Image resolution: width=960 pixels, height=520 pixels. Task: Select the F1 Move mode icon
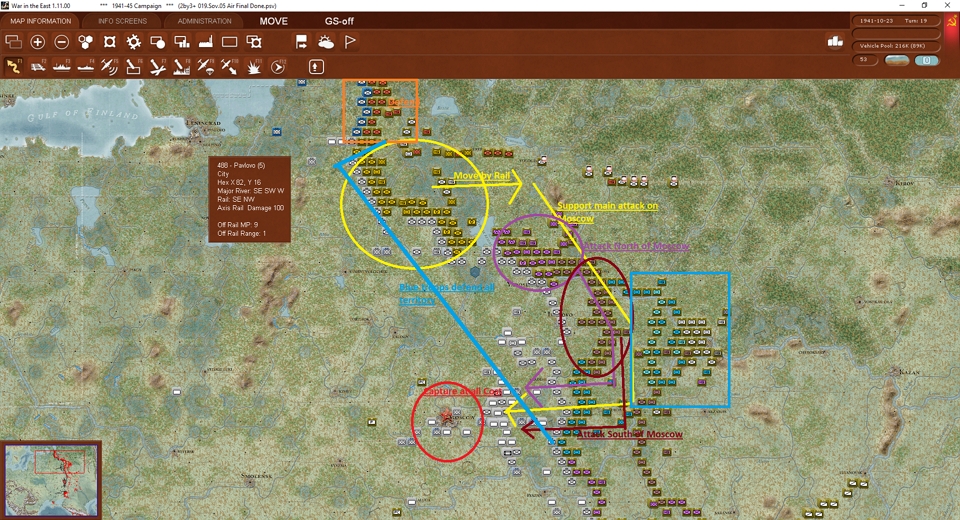coord(13,66)
